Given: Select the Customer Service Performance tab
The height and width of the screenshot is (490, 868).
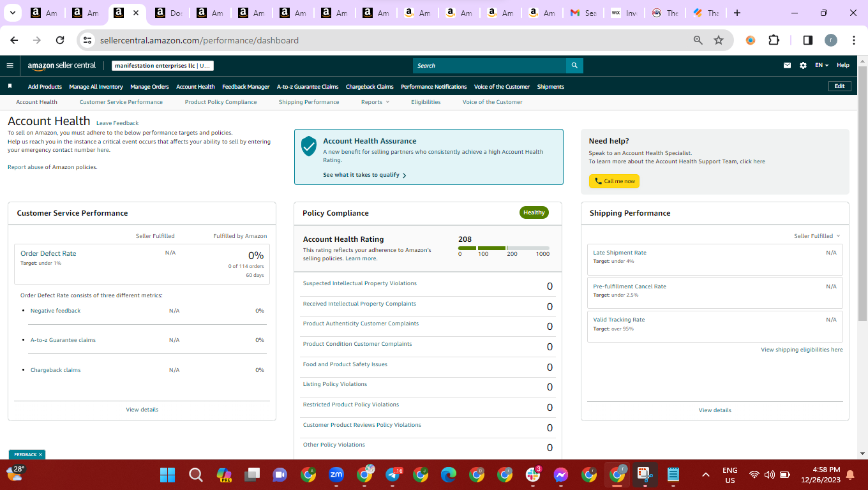Looking at the screenshot, I should click(121, 102).
